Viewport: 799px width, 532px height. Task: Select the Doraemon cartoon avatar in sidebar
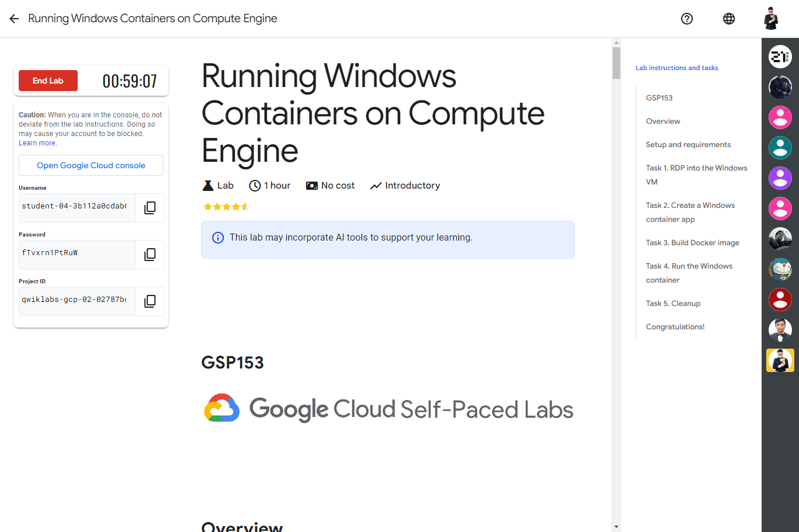point(780,269)
